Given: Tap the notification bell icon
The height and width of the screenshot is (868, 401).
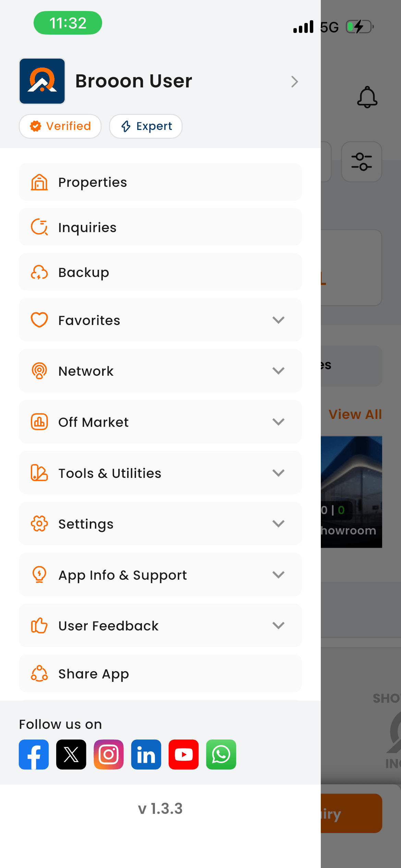Looking at the screenshot, I should (x=367, y=97).
